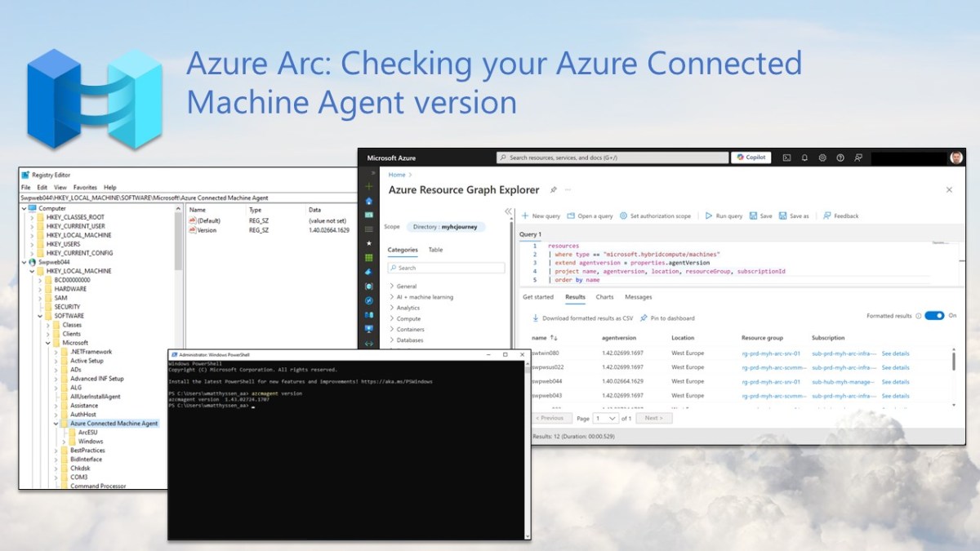The image size is (980, 551).
Task: Open a query using the folder icon
Action: click(572, 216)
